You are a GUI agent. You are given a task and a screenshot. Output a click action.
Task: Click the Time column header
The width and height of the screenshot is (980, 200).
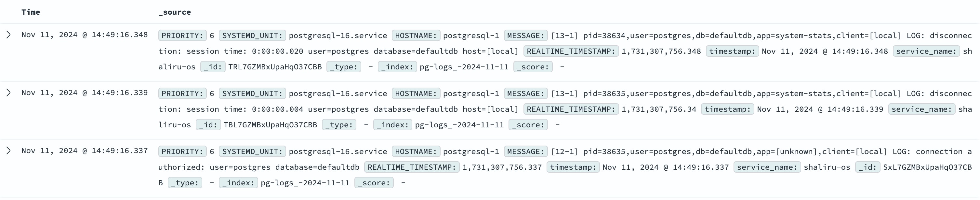point(31,12)
